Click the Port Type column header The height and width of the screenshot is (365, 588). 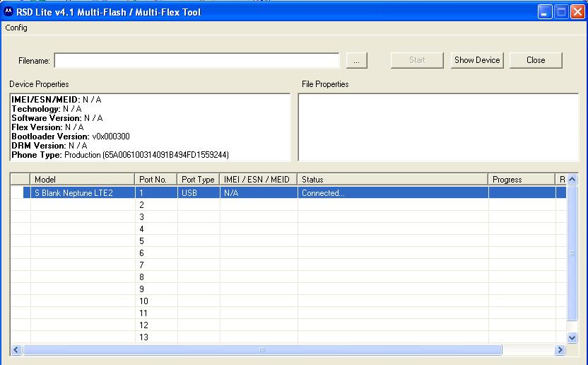click(x=198, y=180)
